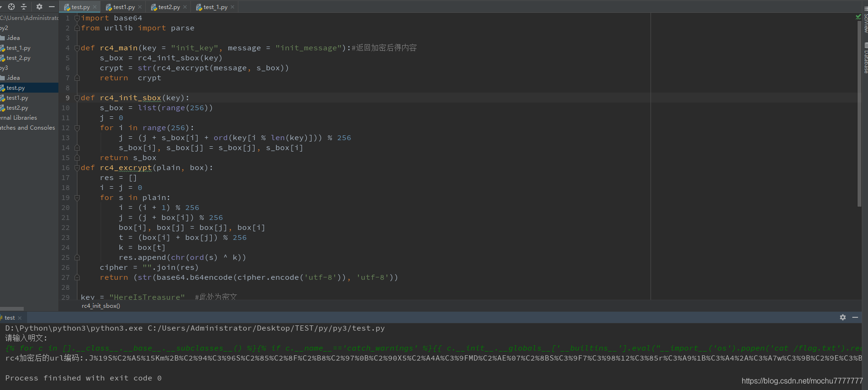Click 'import base64' on line 1

pos(112,18)
